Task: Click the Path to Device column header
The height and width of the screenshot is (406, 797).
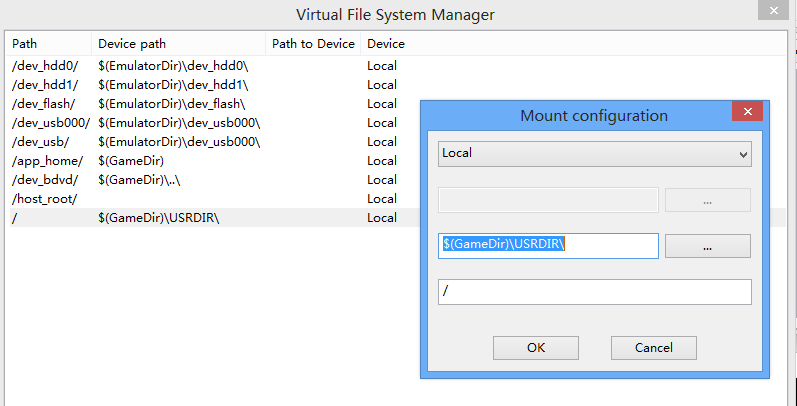Action: (x=313, y=44)
